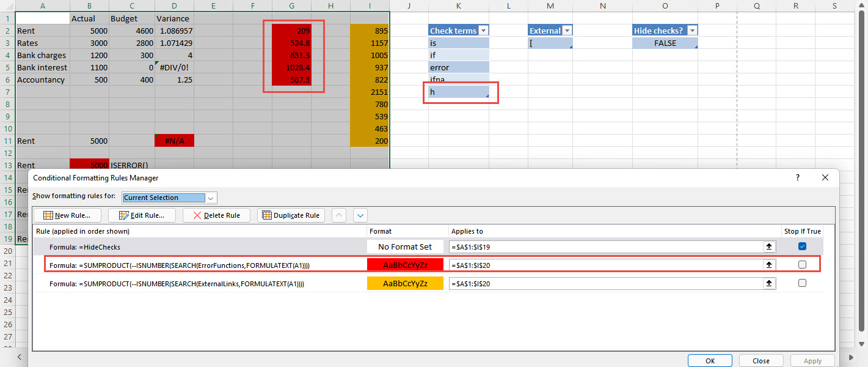Tick Stop If True for ExternalLinks rule
This screenshot has height=367, width=868.
point(802,283)
